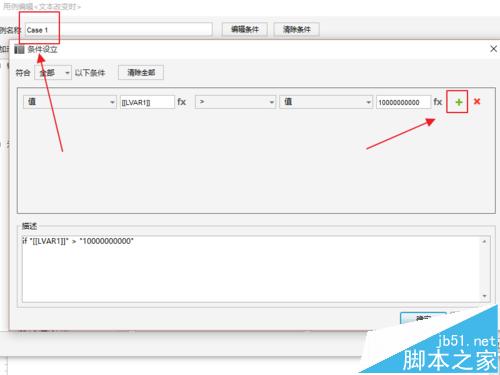This screenshot has width=500, height=375.
Task: Click the 清除条件 button in the case editor
Action: (297, 29)
